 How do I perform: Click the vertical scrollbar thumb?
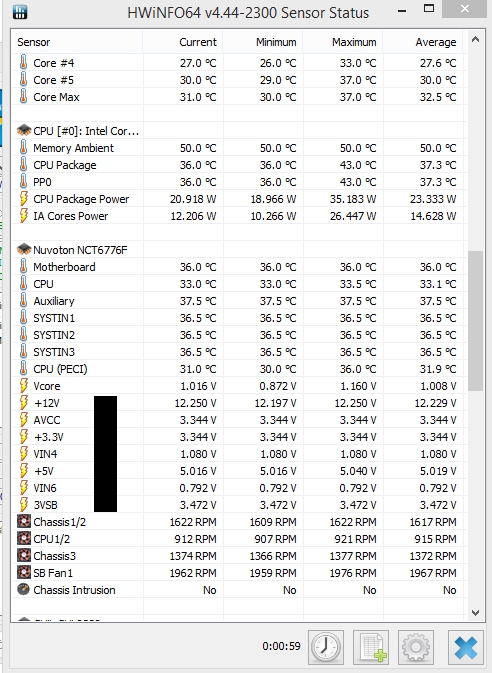[475, 321]
